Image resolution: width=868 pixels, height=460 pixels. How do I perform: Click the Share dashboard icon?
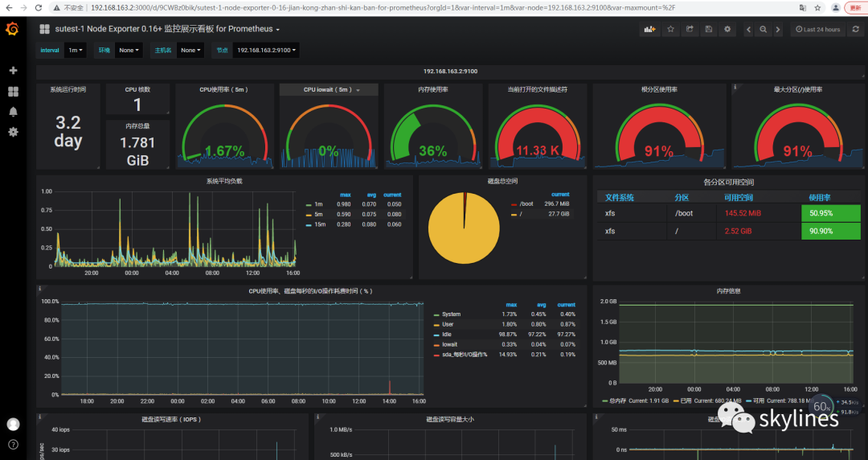(690, 30)
